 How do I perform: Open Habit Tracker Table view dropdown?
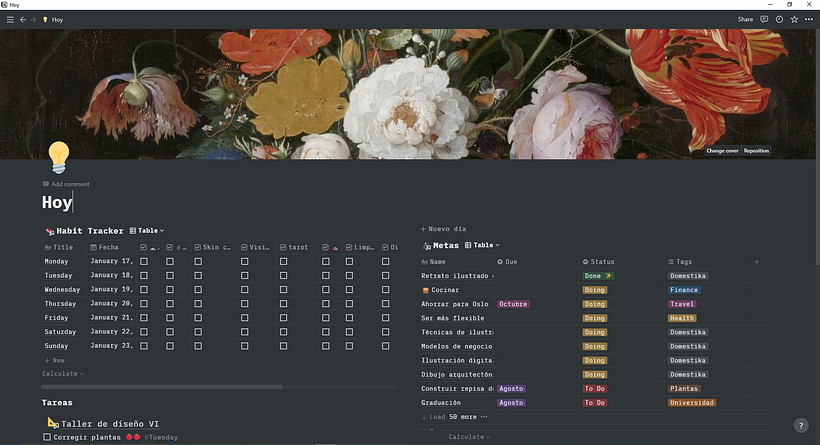[147, 231]
